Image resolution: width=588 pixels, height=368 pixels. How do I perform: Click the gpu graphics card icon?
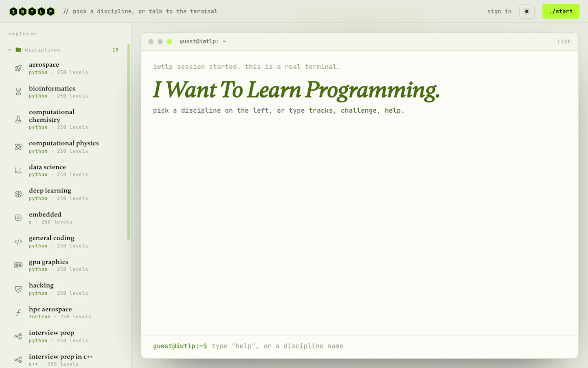[18, 265]
